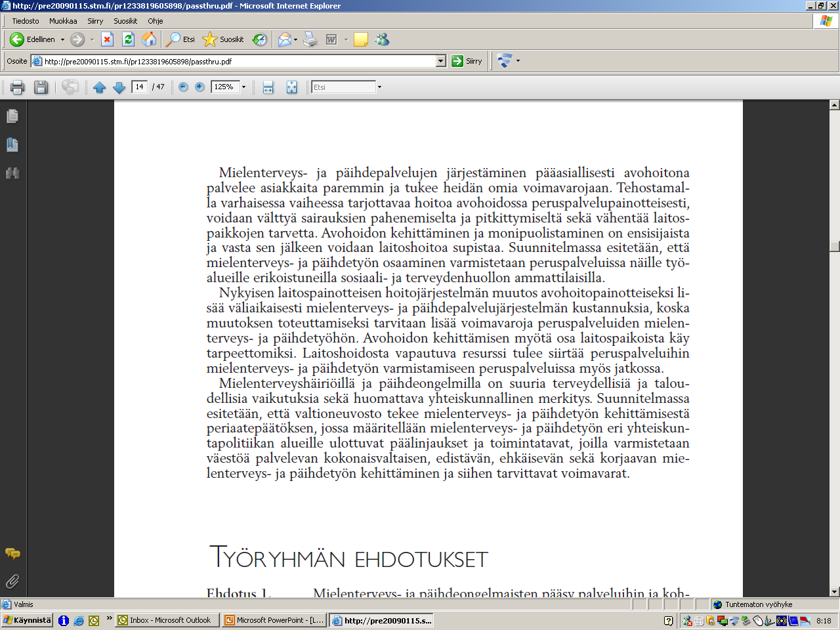Viewport: 840px width, 630px height.
Task: Open the PDF find options dropdown arrow
Action: [x=379, y=87]
